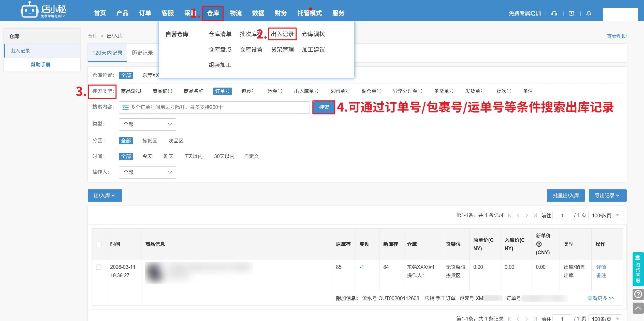This screenshot has width=644, height=321.
Task: Expand the 类型 dropdown
Action: (148, 124)
